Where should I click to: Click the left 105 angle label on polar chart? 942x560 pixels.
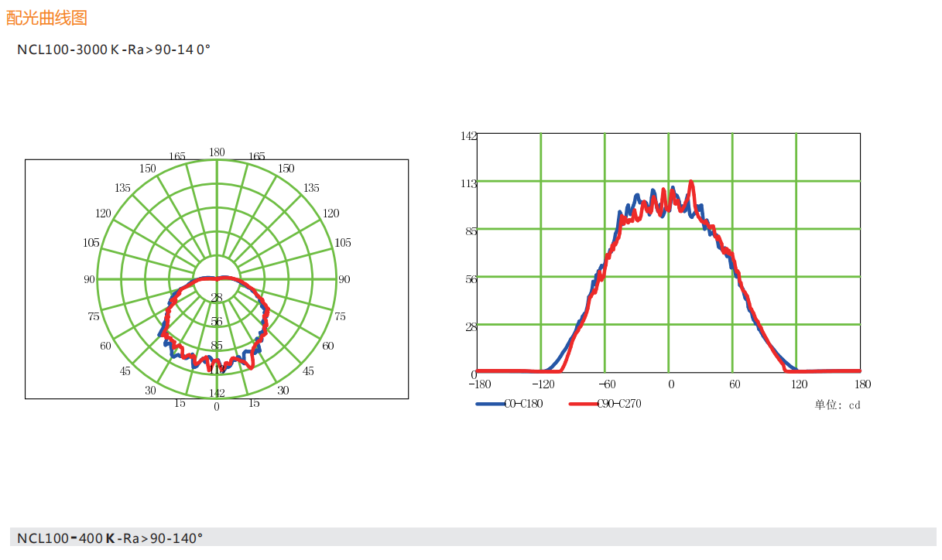point(91,243)
